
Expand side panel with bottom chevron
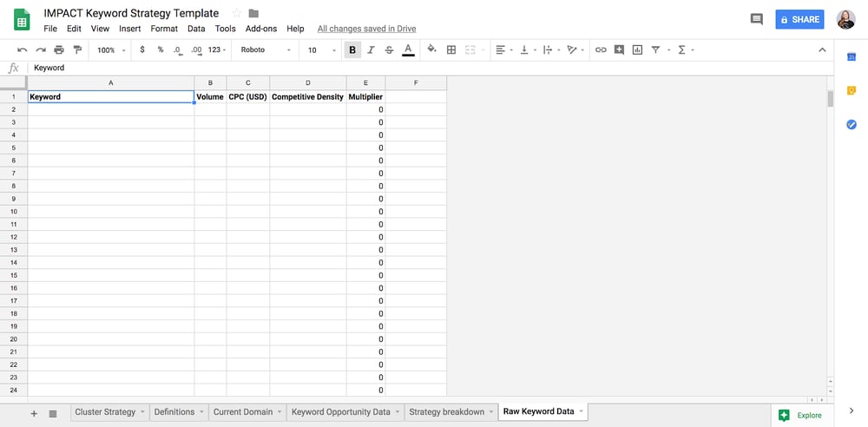pos(852,411)
